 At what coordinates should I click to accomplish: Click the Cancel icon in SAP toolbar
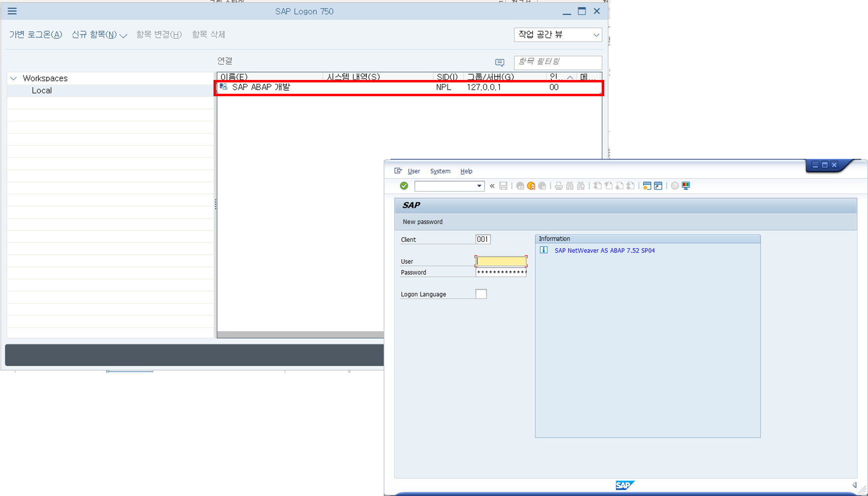(542, 186)
